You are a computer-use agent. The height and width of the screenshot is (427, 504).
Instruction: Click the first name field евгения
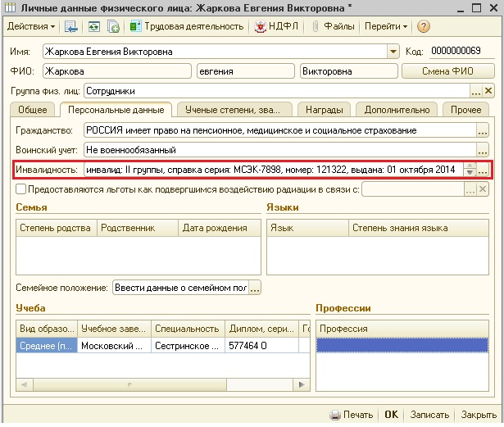[x=246, y=71]
